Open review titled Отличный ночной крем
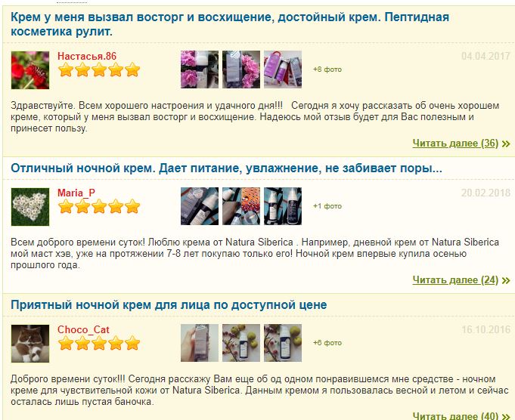515x420 pixels. pyautogui.click(x=226, y=168)
